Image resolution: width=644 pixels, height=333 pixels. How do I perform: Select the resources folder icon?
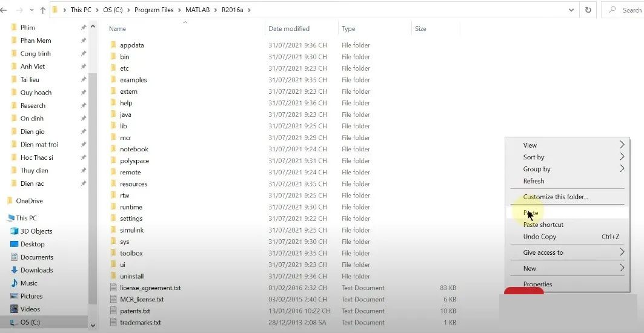coord(113,183)
